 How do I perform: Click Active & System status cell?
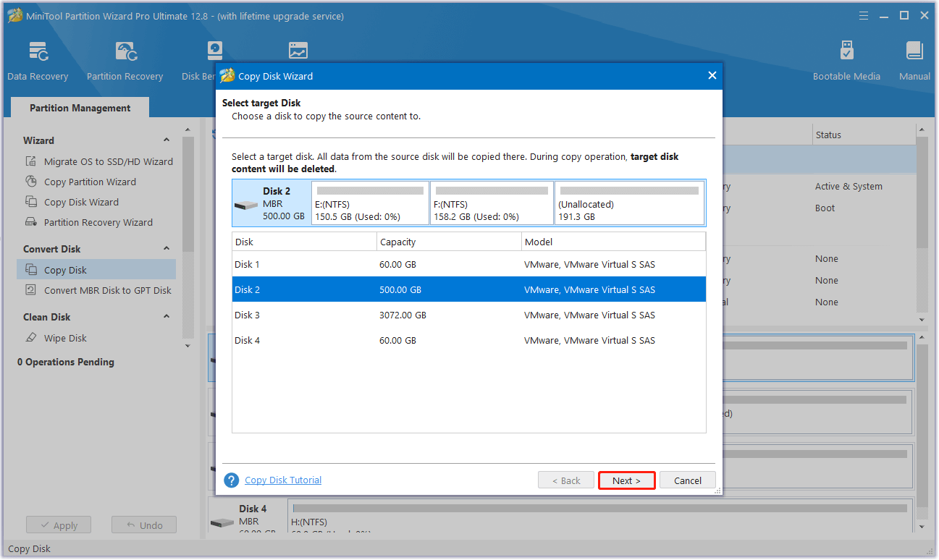849,186
